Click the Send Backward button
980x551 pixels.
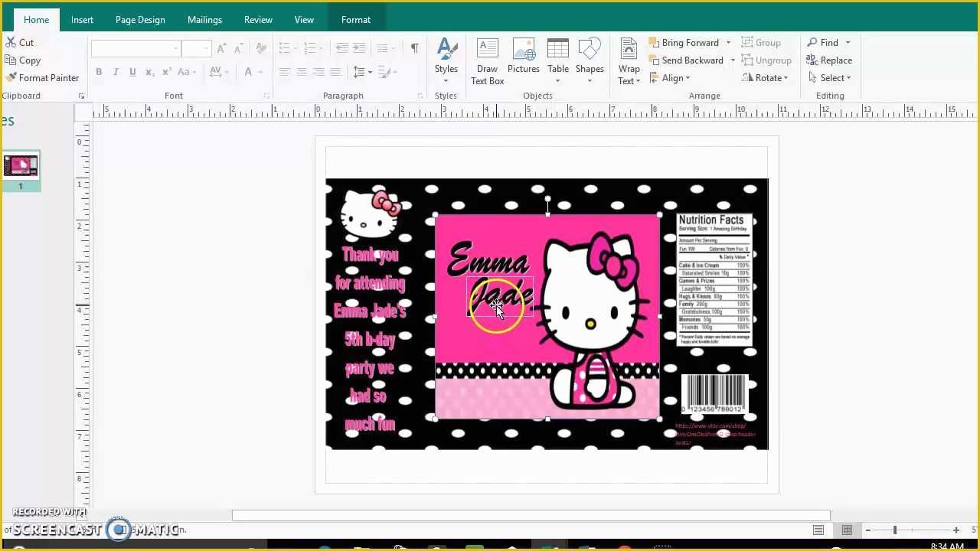[x=686, y=60]
